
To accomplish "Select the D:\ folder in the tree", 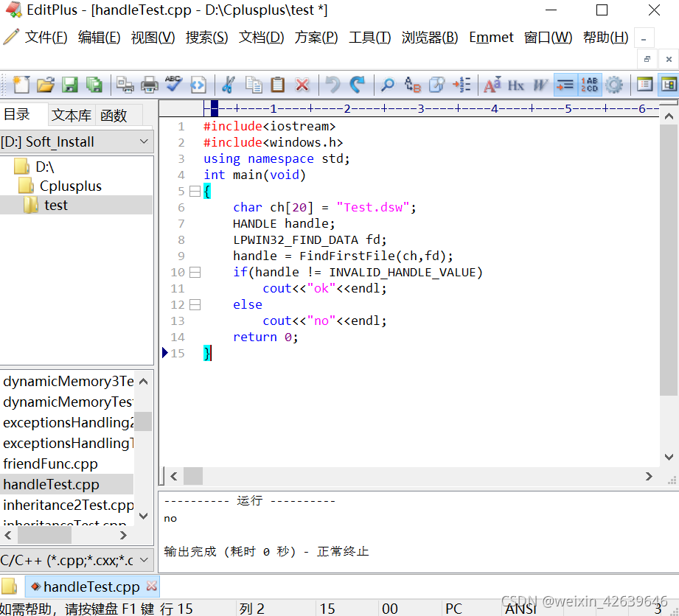I will 44,167.
